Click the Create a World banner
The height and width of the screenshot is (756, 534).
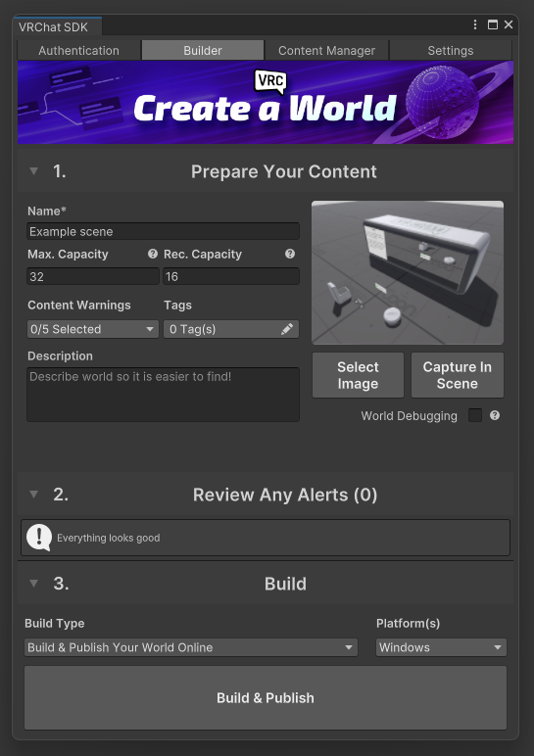266,102
